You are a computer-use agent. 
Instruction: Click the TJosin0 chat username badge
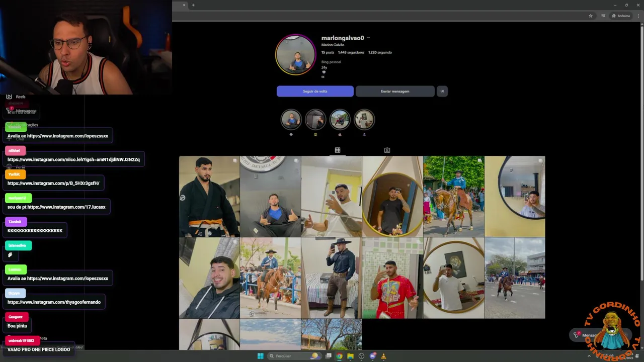(x=16, y=222)
